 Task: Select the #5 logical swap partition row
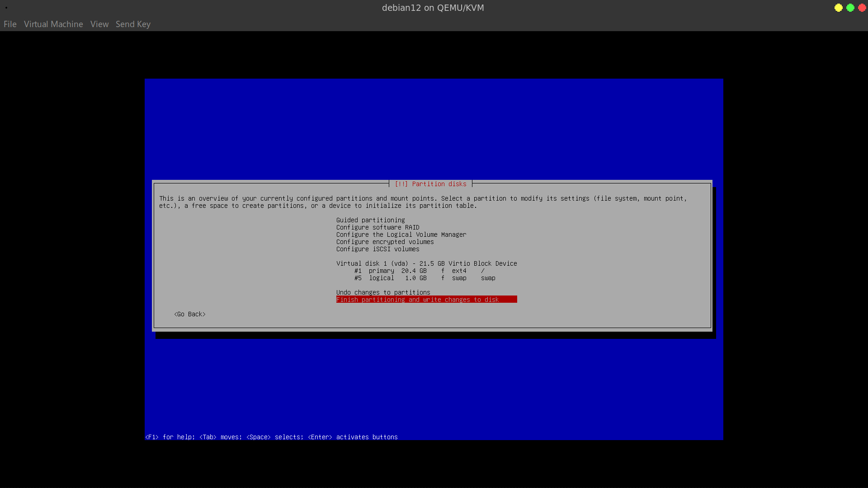(426, 278)
